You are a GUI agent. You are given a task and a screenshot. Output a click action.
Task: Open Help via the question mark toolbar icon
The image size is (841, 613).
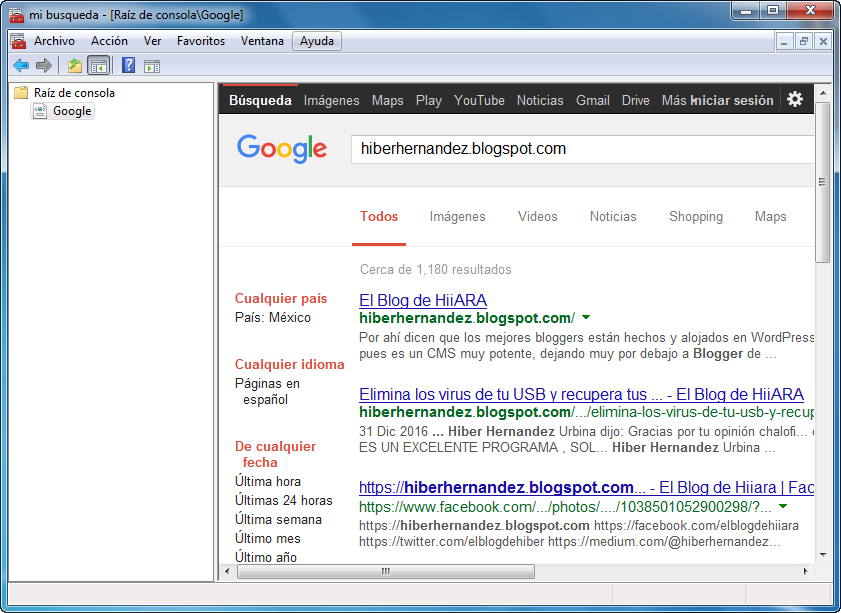click(x=128, y=65)
